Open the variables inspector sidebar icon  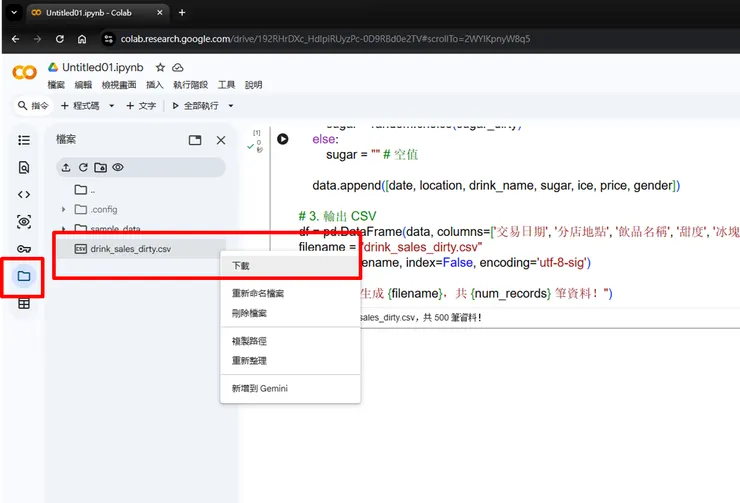[x=24, y=222]
